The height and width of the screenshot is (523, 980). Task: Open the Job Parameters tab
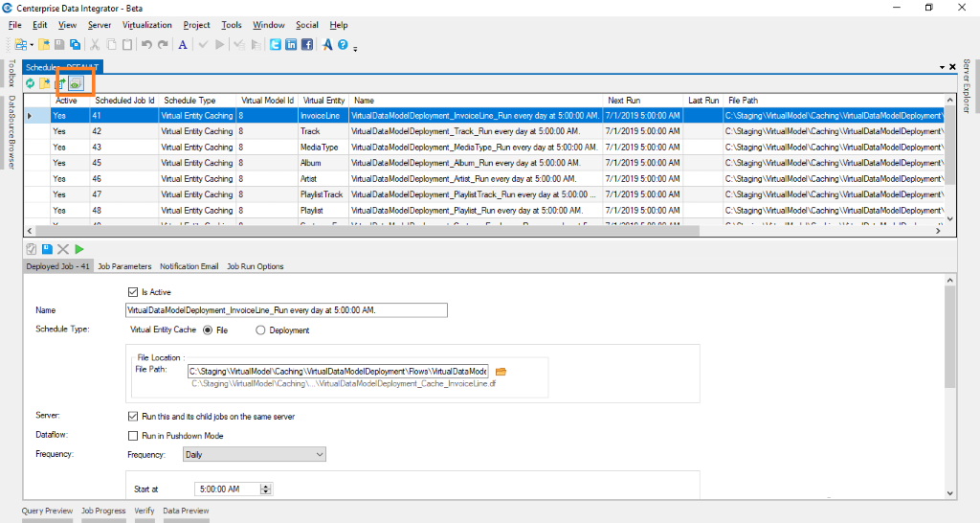click(124, 266)
